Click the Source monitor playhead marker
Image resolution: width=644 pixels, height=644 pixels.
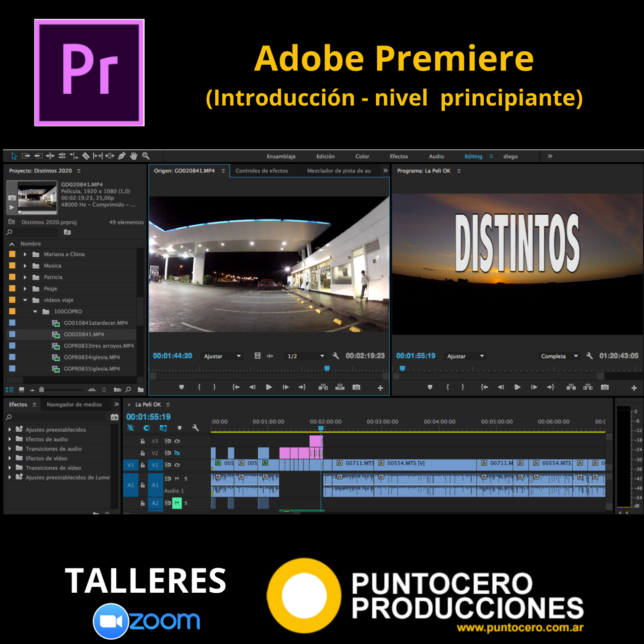(x=327, y=369)
